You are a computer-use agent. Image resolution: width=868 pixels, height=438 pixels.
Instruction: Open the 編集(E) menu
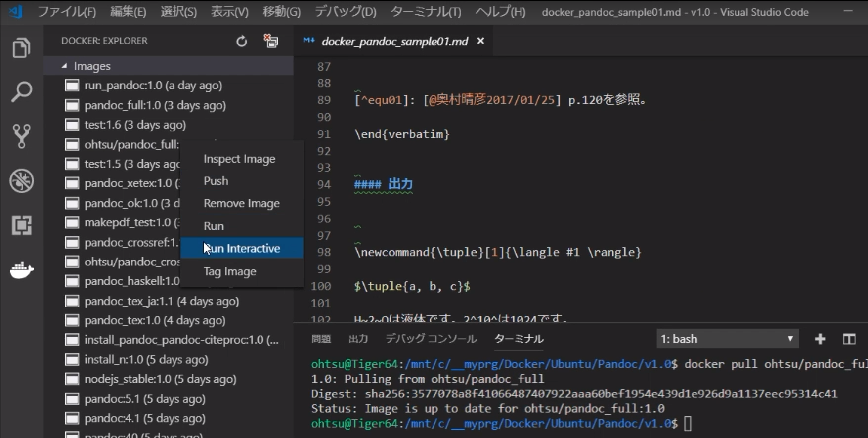pyautogui.click(x=128, y=12)
